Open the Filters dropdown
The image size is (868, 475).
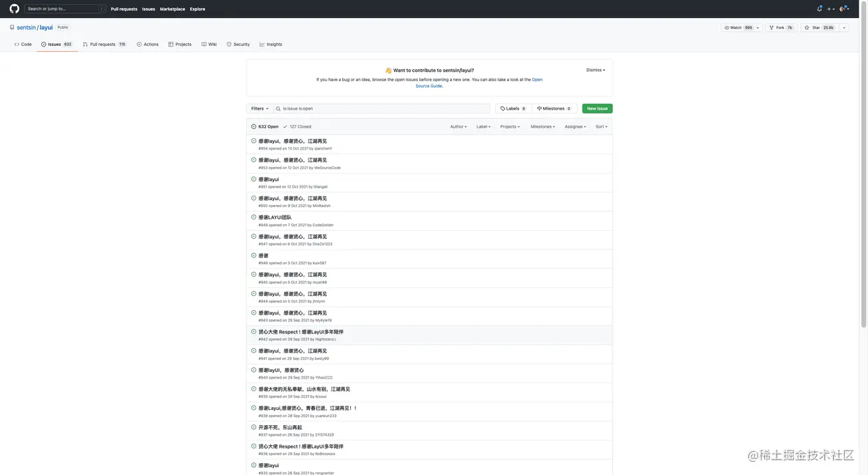pyautogui.click(x=260, y=108)
